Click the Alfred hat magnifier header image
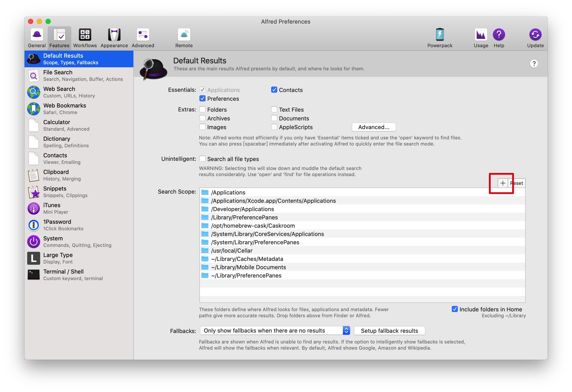The image size is (572, 392). coord(153,69)
